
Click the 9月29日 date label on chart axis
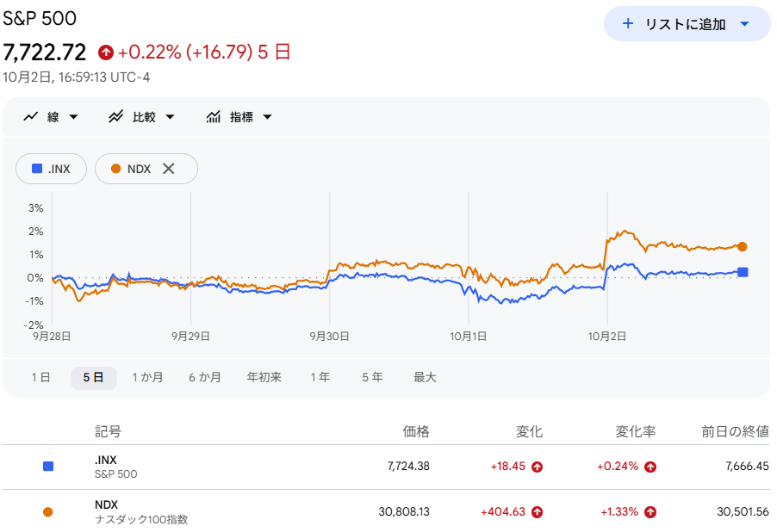(x=190, y=337)
